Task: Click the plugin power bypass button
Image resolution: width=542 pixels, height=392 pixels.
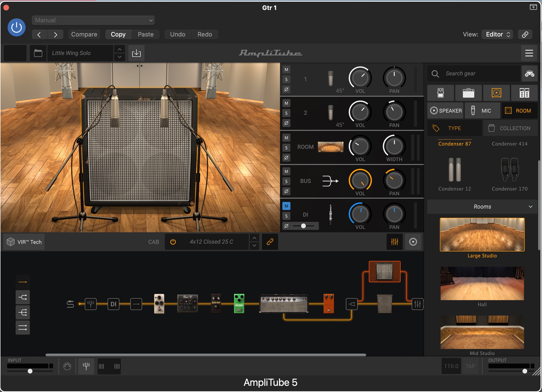Action: [x=17, y=27]
